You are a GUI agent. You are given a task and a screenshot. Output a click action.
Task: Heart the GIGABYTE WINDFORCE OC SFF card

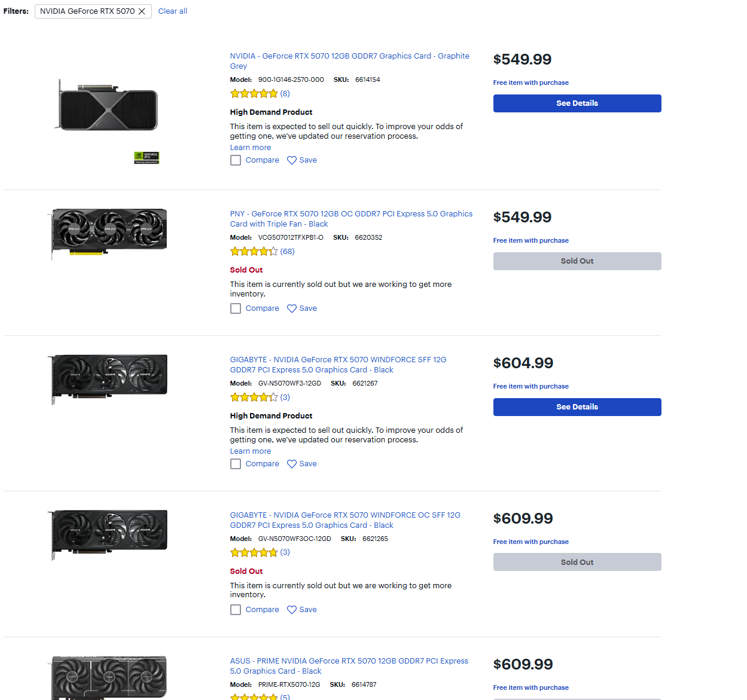pyautogui.click(x=292, y=610)
